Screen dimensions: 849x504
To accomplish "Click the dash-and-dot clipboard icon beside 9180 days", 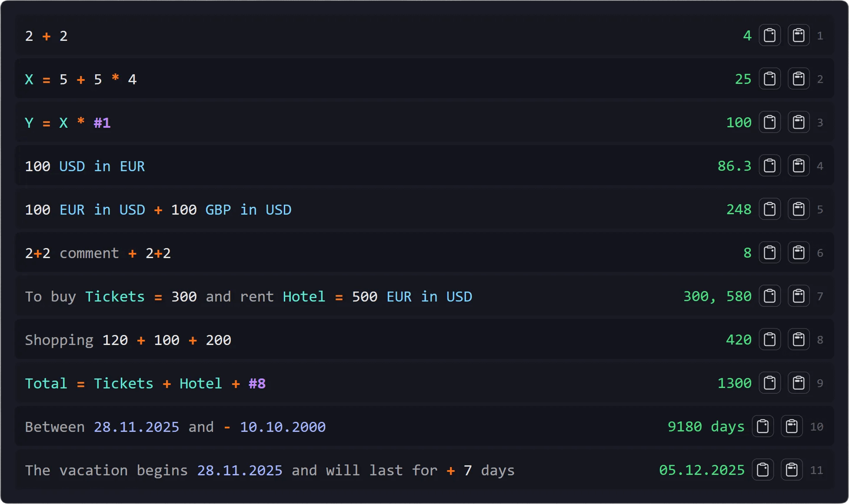I will [x=792, y=426].
